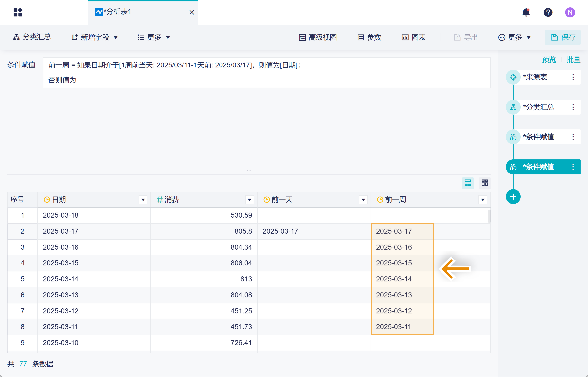588x377 pixels.
Task: Open 高级视图 in the toolbar
Action: 318,37
